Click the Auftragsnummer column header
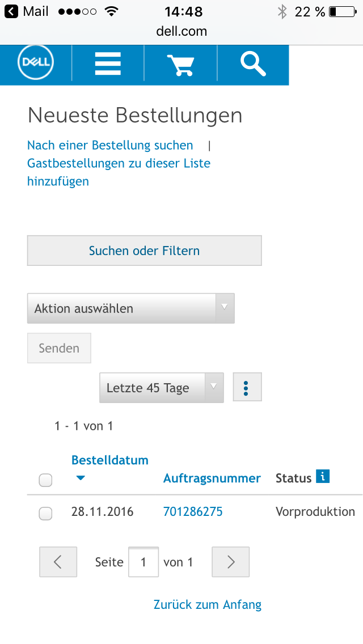363x644 pixels. (212, 478)
